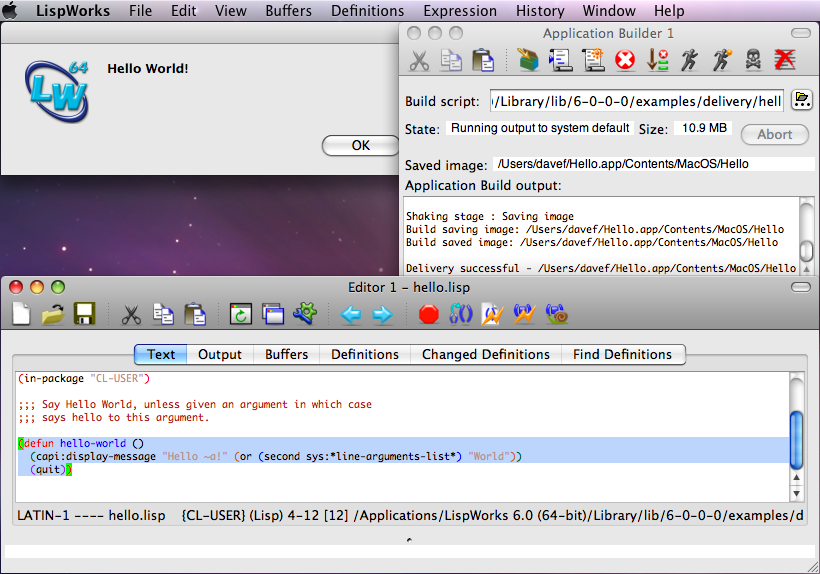Click the blue parentheses evaluate icon
The height and width of the screenshot is (574, 820).
(x=461, y=315)
